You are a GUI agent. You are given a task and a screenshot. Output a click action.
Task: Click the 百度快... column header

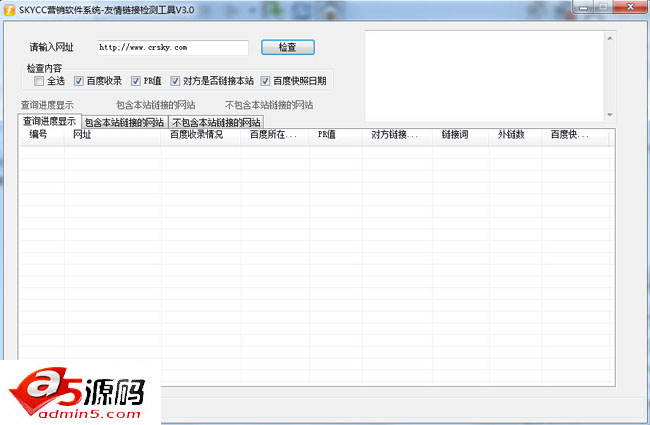pos(575,135)
